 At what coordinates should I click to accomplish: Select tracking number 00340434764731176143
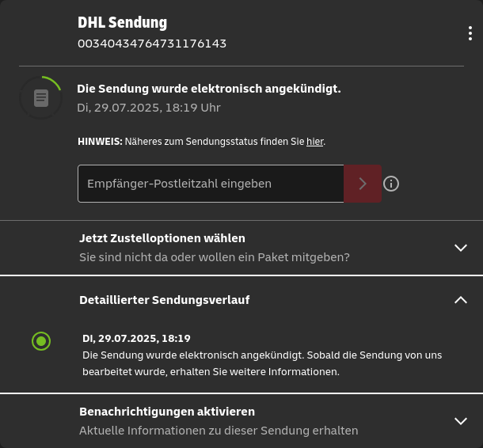coord(152,44)
